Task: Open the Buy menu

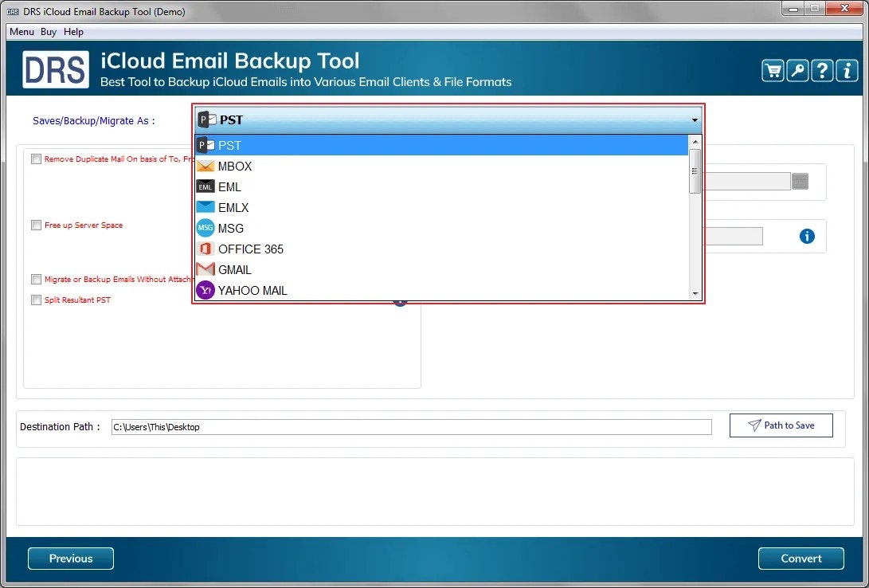Action: (49, 32)
